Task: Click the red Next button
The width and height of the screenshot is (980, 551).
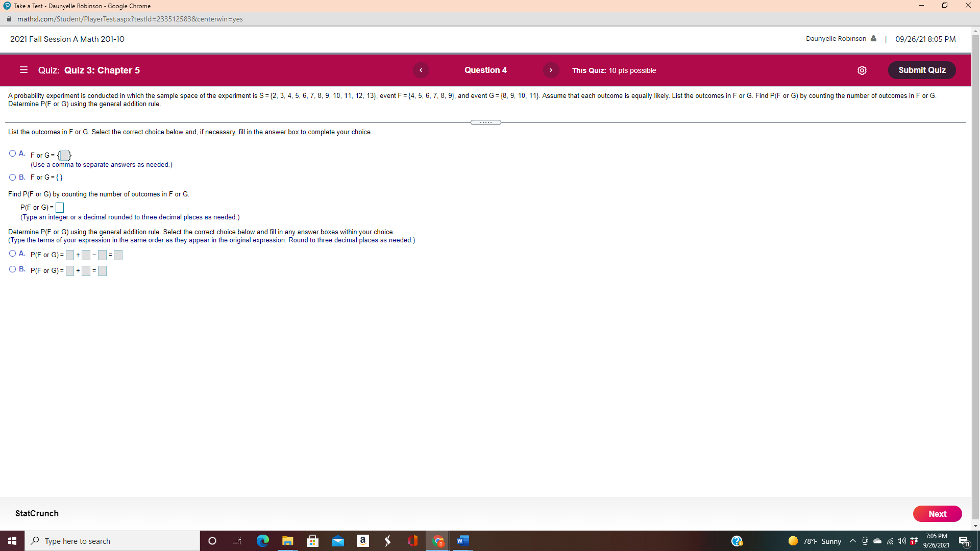Action: pyautogui.click(x=937, y=514)
